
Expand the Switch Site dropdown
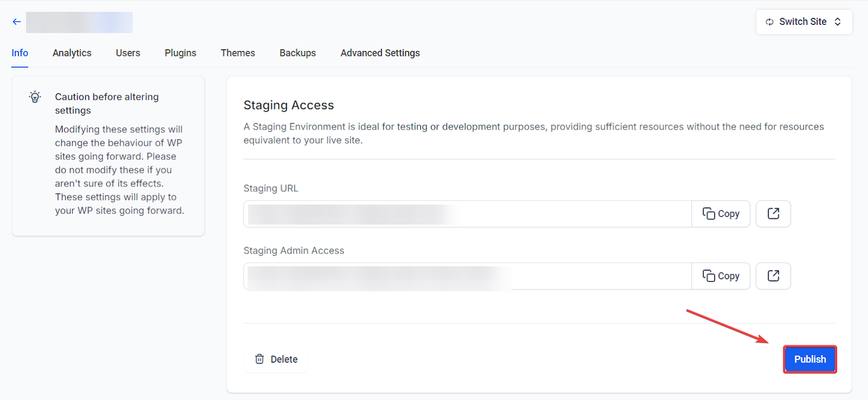pos(803,22)
